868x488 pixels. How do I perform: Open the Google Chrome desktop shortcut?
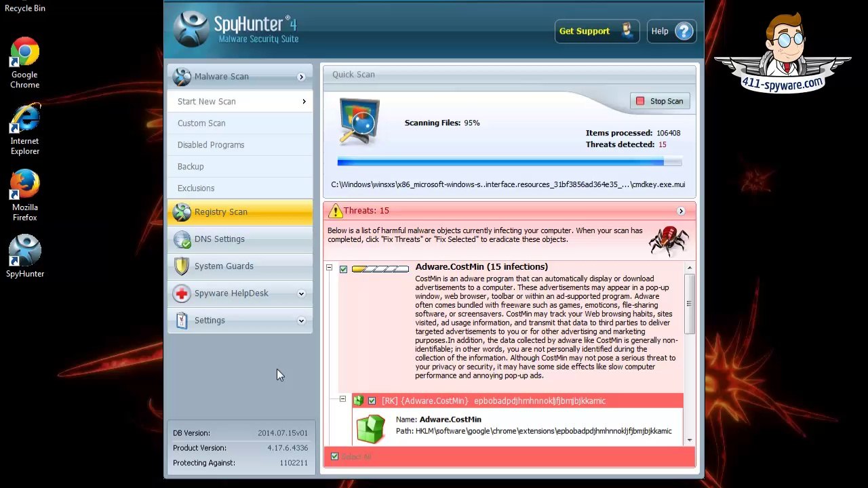point(25,62)
